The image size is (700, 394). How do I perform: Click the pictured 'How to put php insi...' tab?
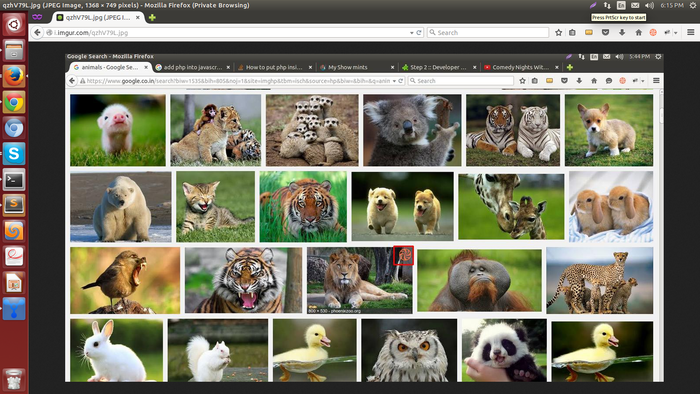pyautogui.click(x=275, y=67)
